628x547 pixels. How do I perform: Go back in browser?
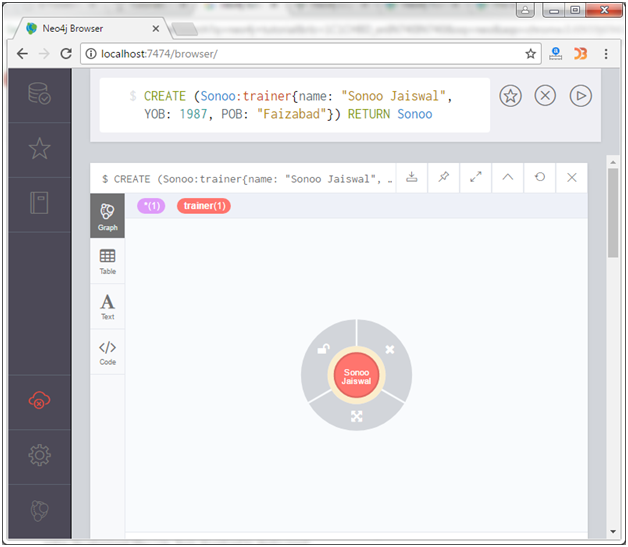(22, 54)
